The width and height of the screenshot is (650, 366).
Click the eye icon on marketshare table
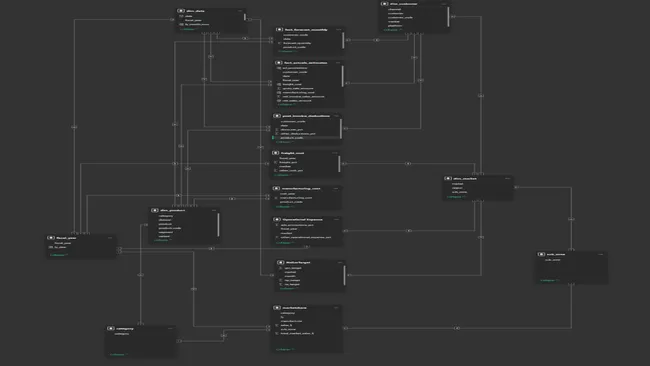click(277, 308)
